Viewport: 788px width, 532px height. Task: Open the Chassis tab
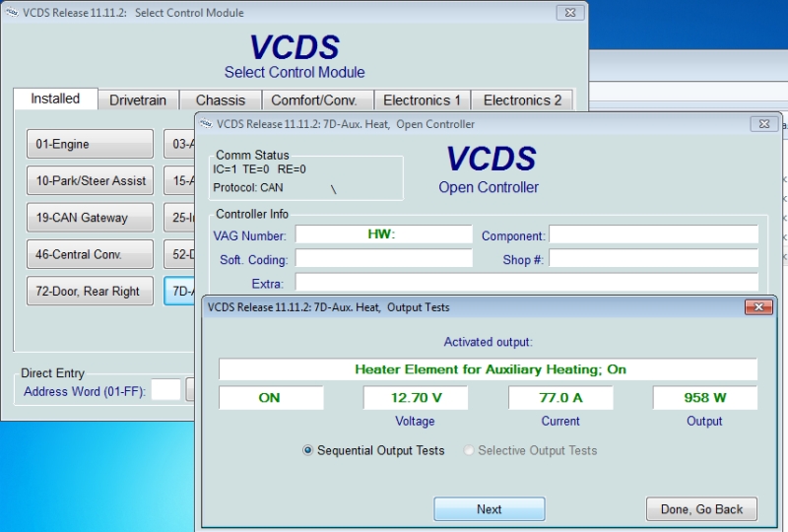coord(220,100)
